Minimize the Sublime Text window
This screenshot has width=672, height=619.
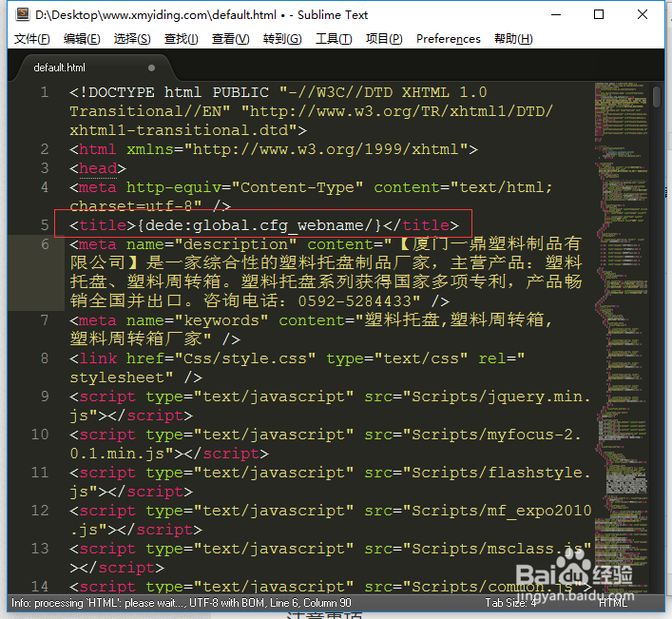[556, 14]
